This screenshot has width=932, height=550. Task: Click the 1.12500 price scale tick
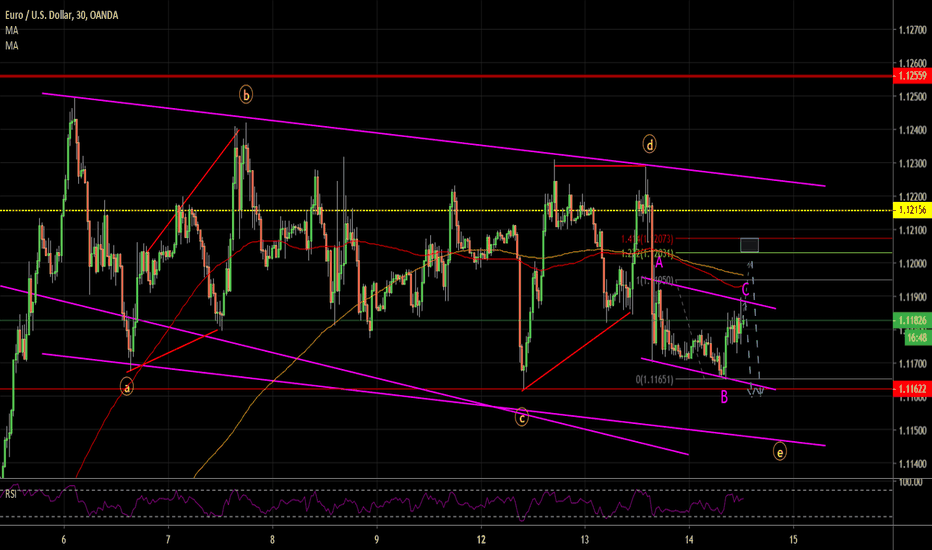coord(912,96)
